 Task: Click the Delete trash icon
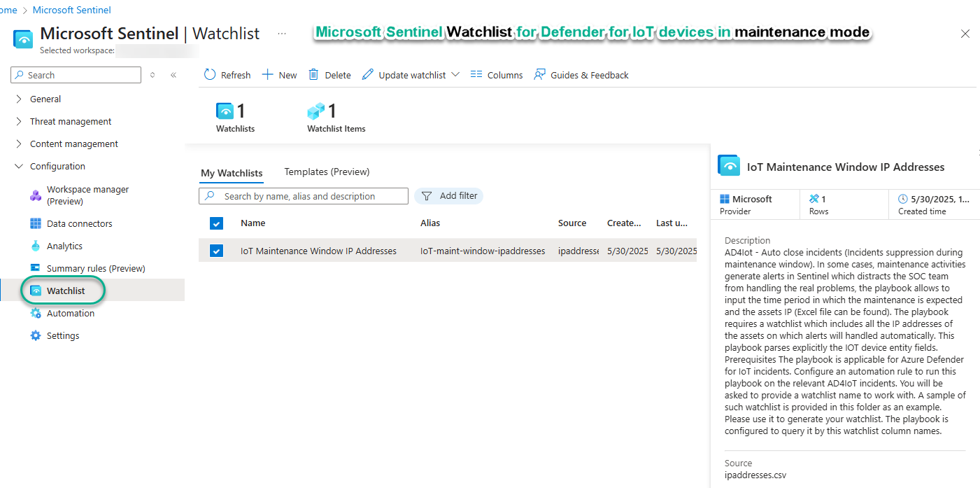[314, 75]
